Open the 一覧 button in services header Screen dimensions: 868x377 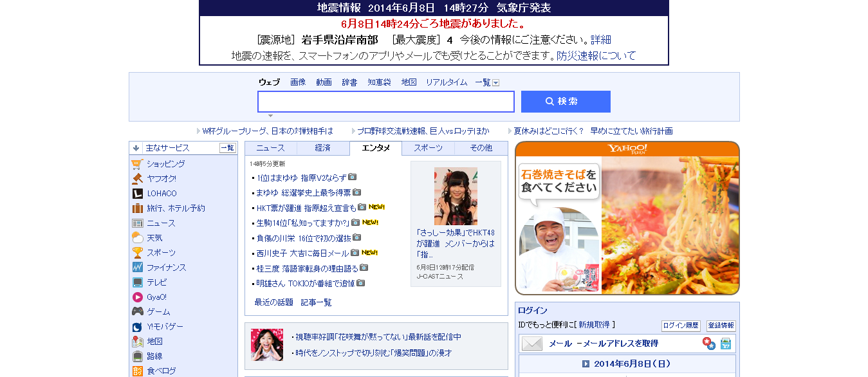[x=228, y=148]
